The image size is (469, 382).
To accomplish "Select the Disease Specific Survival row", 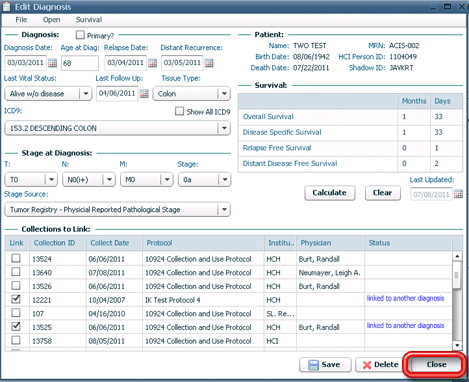I will point(350,132).
